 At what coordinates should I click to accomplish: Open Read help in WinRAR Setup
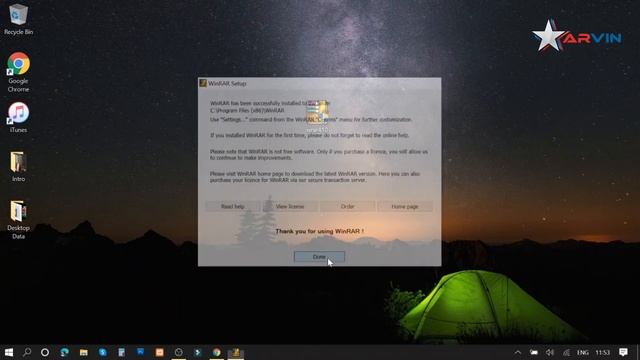coord(233,207)
